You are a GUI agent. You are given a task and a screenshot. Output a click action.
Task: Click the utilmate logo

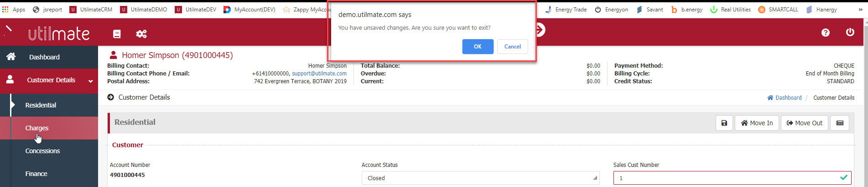pos(59,34)
